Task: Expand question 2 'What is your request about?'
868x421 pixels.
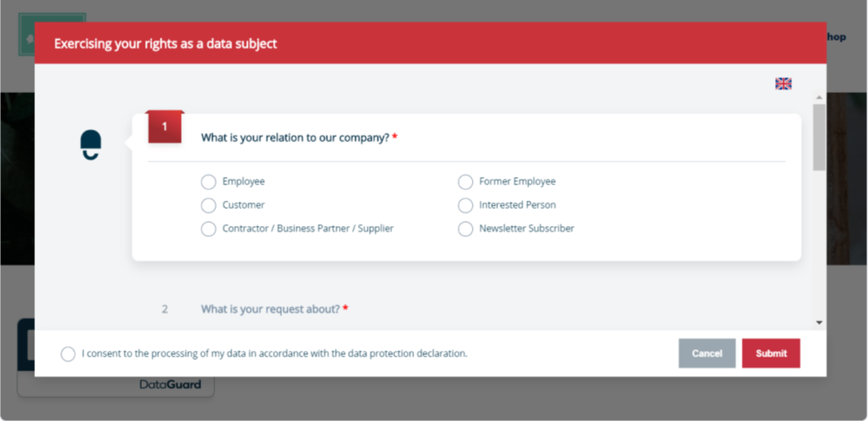Action: [x=270, y=308]
